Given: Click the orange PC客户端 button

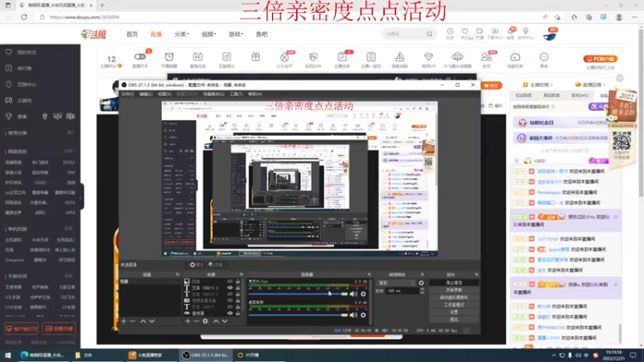Looking at the screenshot, I should (x=600, y=59).
